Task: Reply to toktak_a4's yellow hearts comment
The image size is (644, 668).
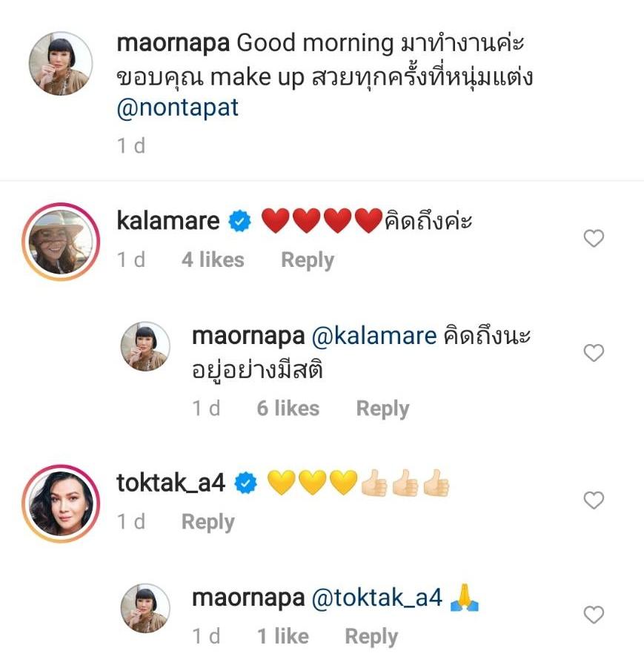Action: click(x=208, y=522)
